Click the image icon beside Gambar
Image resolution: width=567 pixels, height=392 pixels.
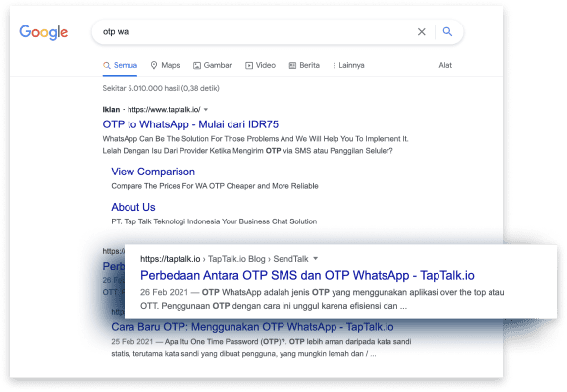(x=197, y=66)
